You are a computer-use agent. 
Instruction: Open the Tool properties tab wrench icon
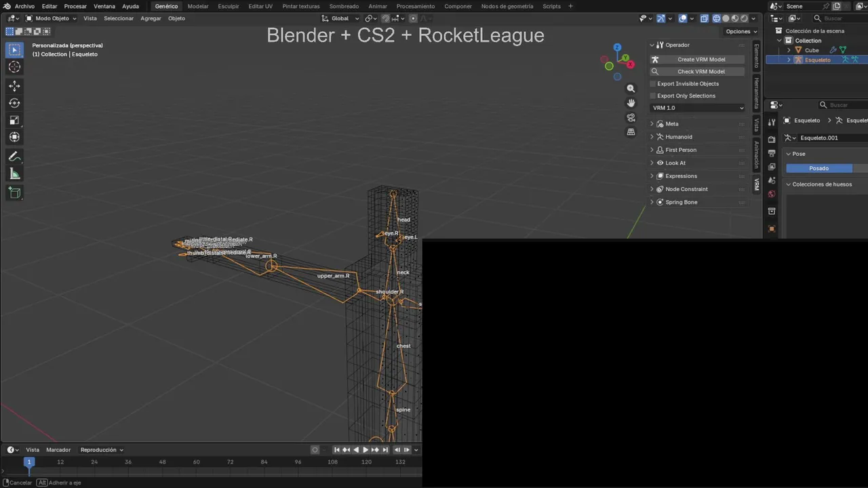[x=772, y=122]
